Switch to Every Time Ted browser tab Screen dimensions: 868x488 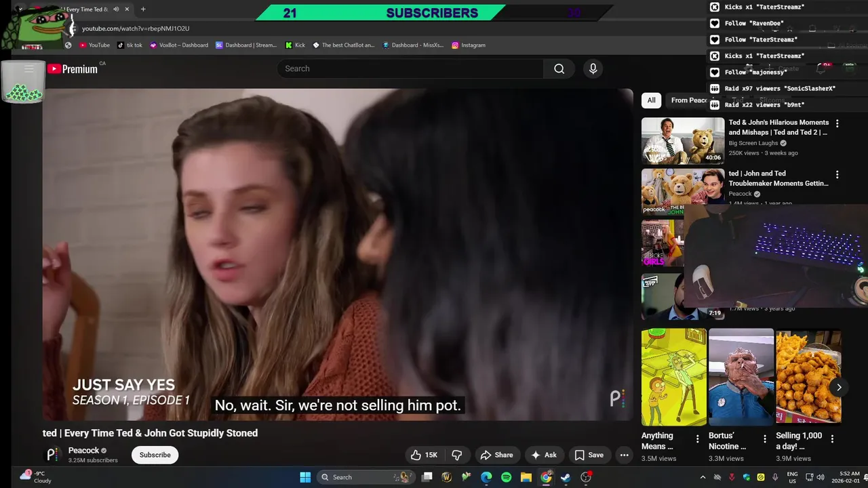(85, 9)
